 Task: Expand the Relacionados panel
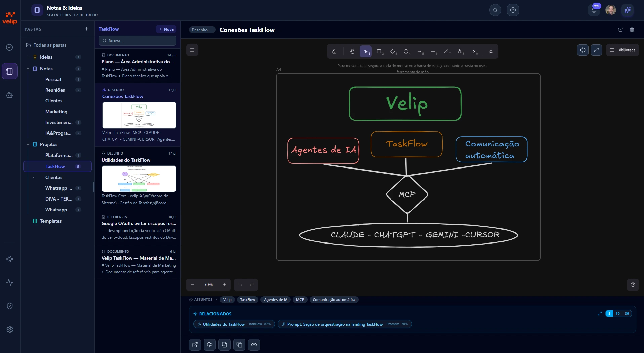(600, 314)
